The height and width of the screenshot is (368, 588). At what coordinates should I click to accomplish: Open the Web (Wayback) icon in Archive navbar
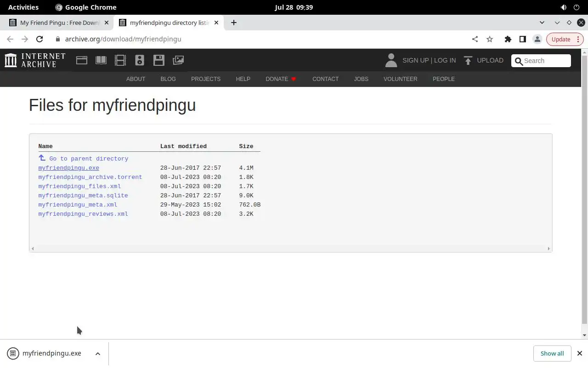click(82, 60)
